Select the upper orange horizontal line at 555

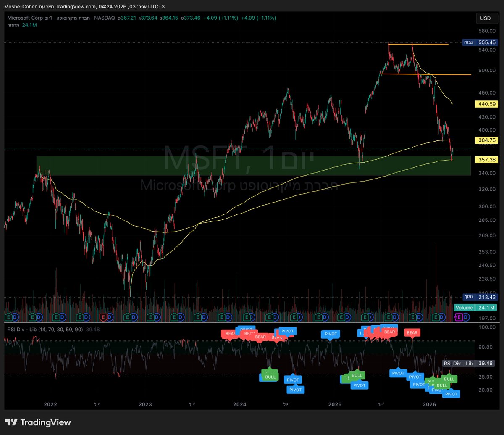(x=418, y=44)
